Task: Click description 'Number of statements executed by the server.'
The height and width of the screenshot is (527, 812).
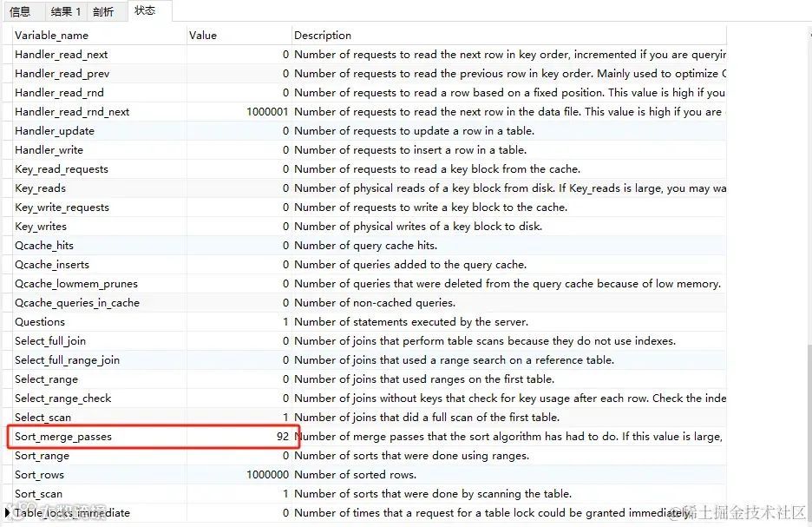Action: [411, 322]
